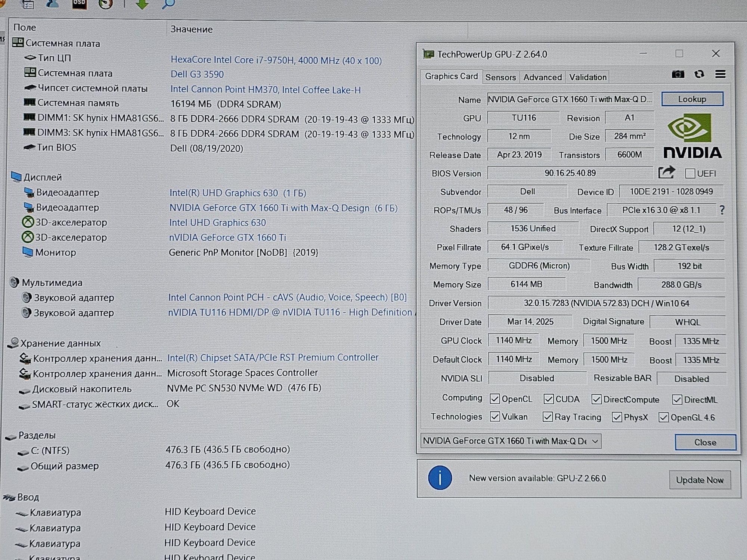Click green download arrow toolbar icon
The width and height of the screenshot is (747, 560).
tap(142, 4)
